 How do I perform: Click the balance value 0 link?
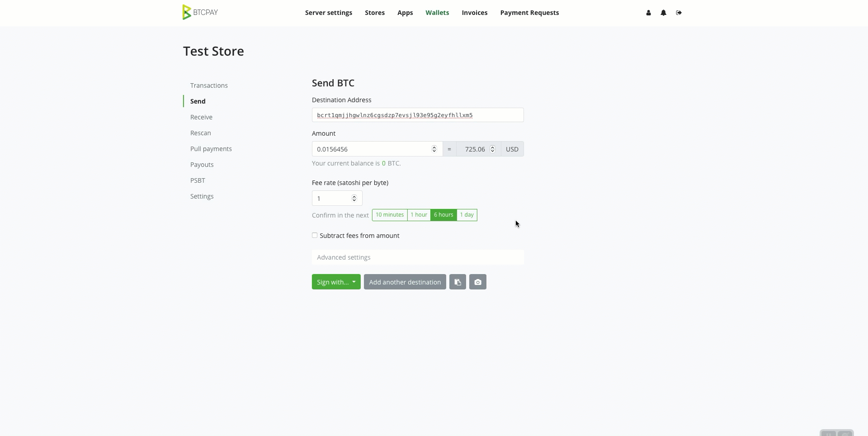(384, 163)
